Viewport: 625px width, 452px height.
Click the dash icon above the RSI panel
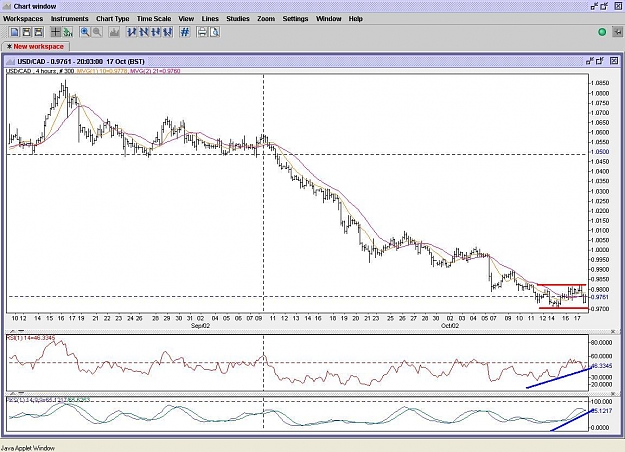(x=21, y=331)
